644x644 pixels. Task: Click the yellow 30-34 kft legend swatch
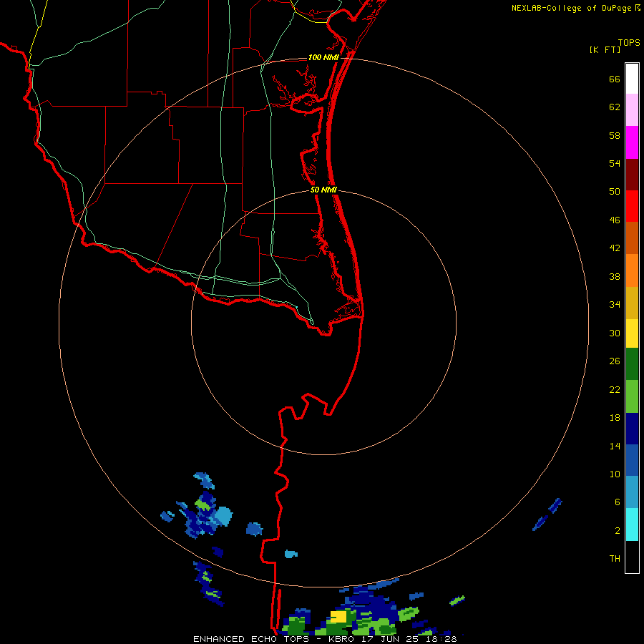(632, 333)
